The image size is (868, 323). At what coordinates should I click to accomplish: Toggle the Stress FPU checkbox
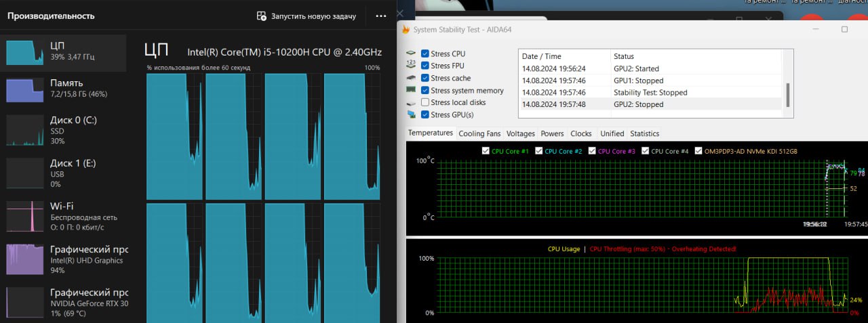pyautogui.click(x=425, y=66)
